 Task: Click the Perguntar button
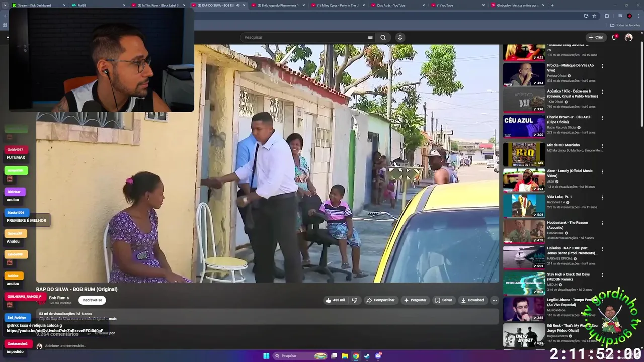click(415, 300)
